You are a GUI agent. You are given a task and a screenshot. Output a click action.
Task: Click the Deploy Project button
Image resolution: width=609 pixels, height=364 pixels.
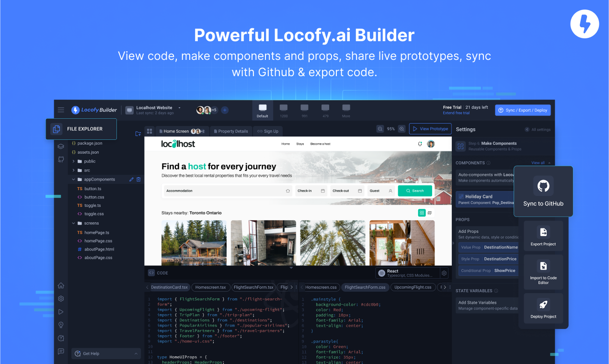pos(543,308)
